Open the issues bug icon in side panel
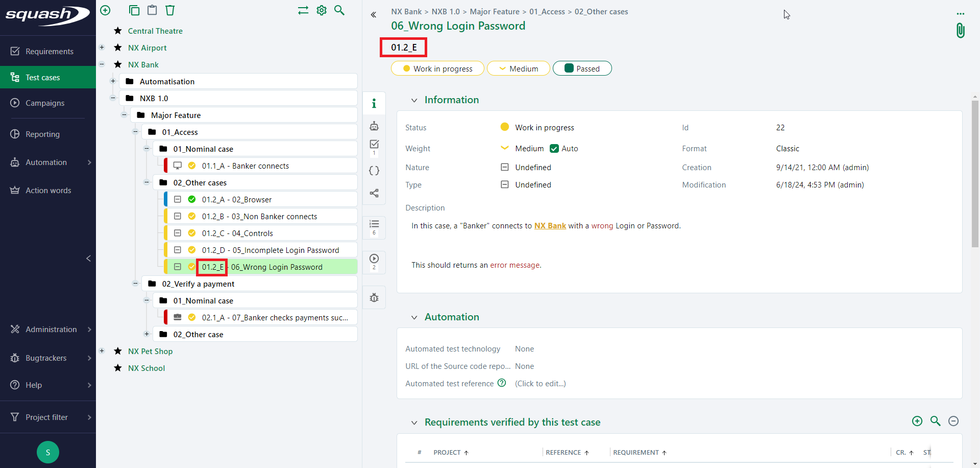 click(374, 298)
